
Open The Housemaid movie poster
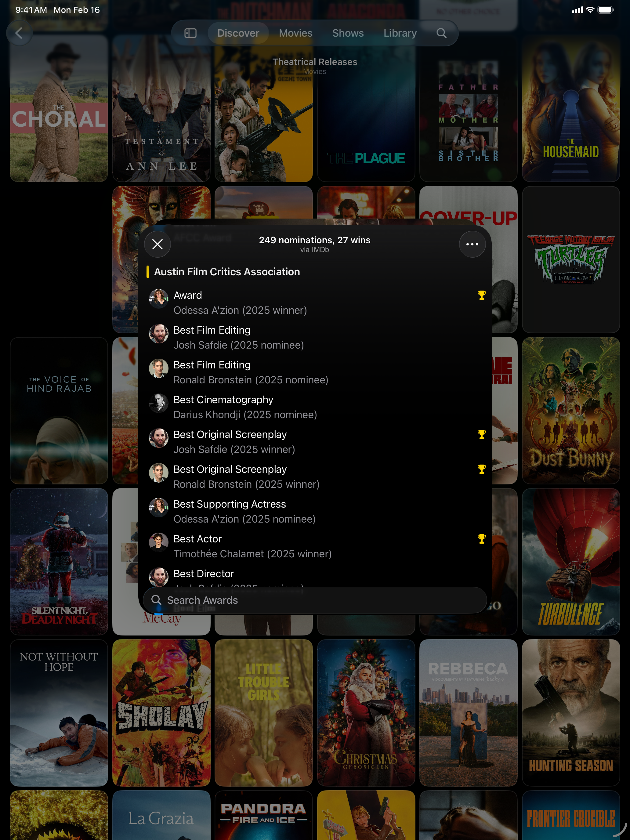[x=571, y=109]
